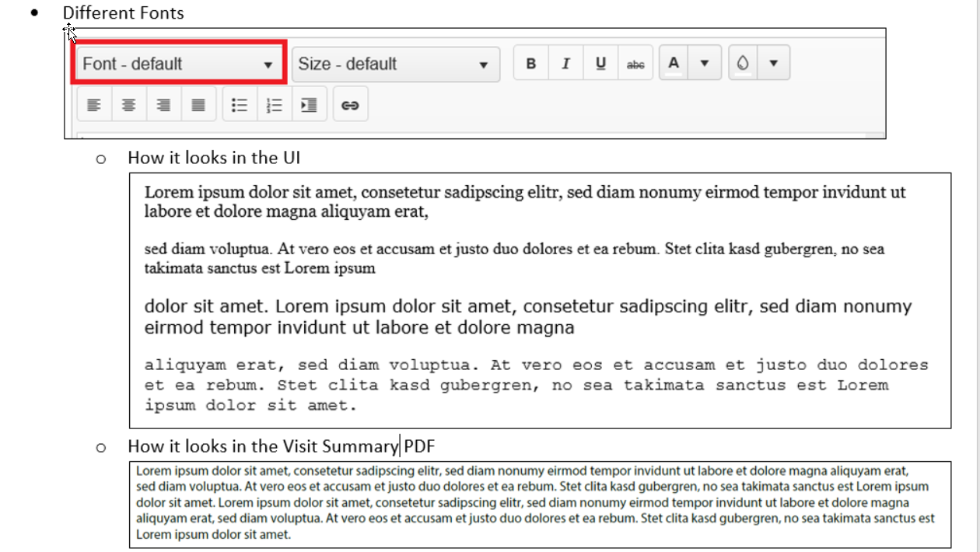The width and height of the screenshot is (980, 552).
Task: Insert a numbered list
Action: pyautogui.click(x=275, y=105)
